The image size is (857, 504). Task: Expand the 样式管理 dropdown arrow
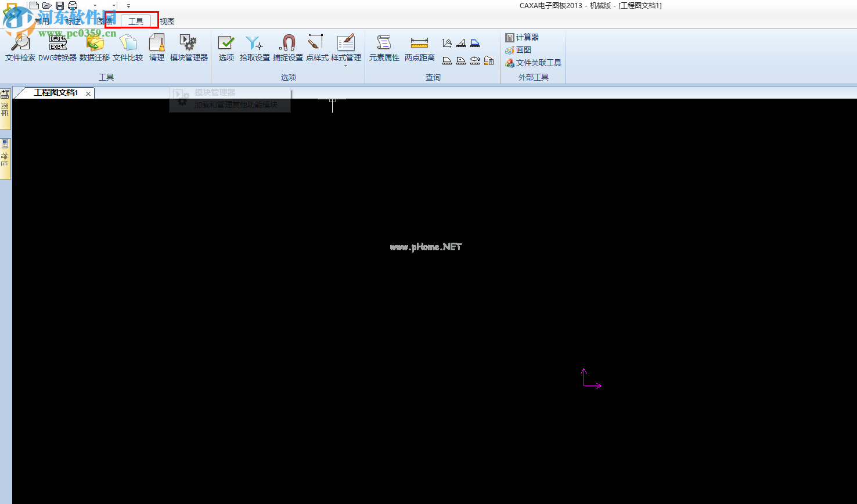click(x=346, y=66)
